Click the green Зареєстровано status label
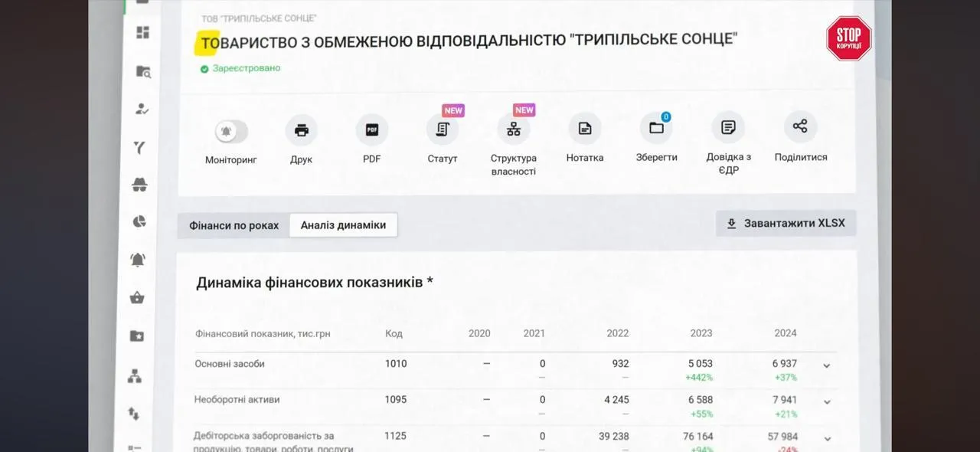 239,67
